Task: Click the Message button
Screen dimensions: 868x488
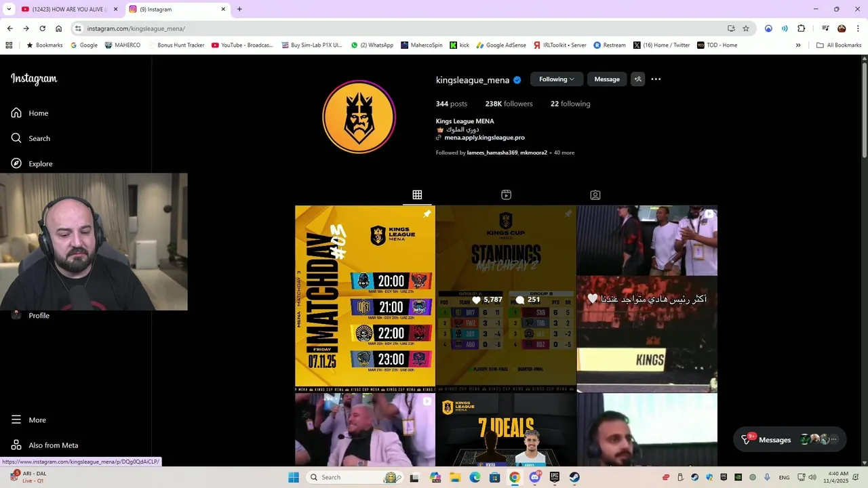Action: click(607, 79)
